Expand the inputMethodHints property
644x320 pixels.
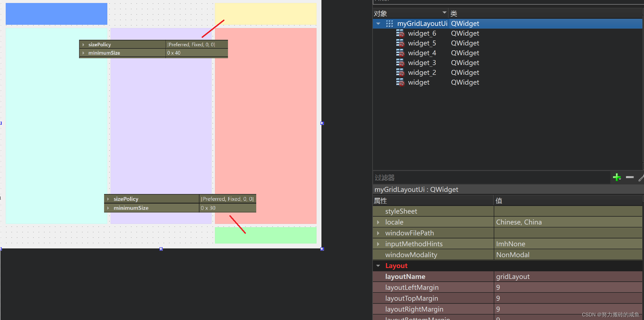click(378, 244)
